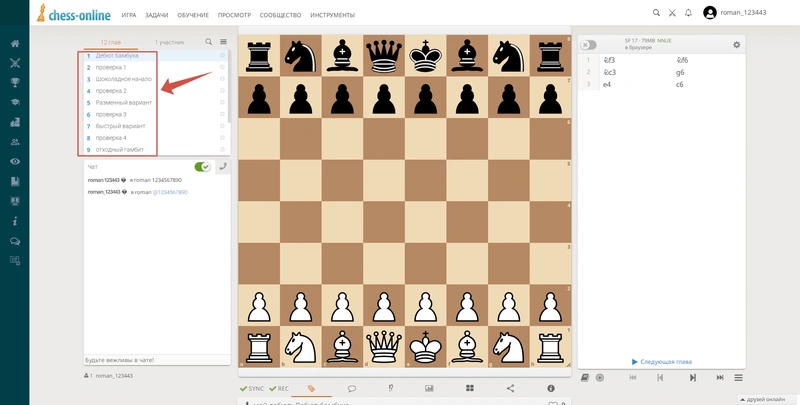Click the search magnifier in the top header
800x405 pixels.
[656, 13]
